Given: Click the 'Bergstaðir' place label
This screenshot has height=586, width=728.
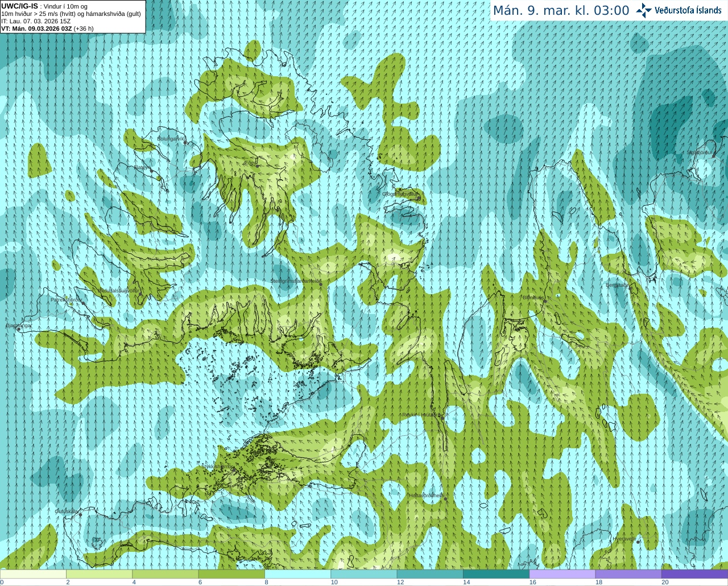Looking at the screenshot, I should pyautogui.click(x=617, y=285).
